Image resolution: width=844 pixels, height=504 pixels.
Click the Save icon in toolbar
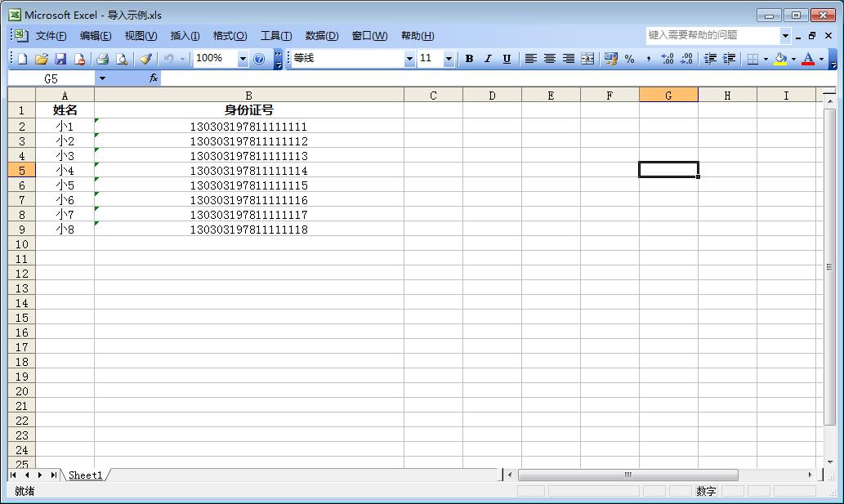tap(60, 59)
